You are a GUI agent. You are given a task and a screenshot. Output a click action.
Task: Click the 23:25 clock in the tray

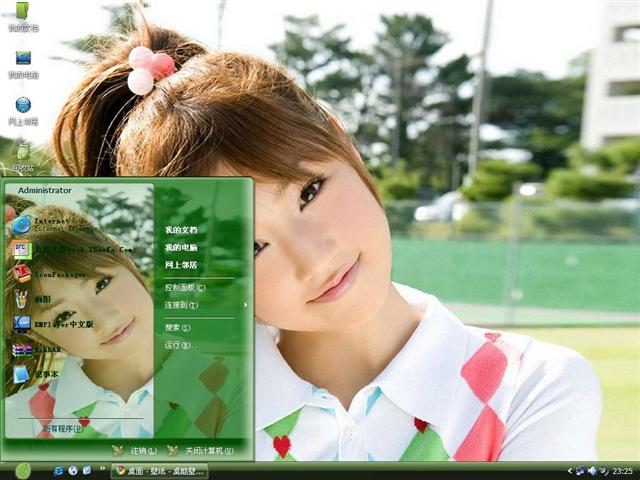[622, 471]
